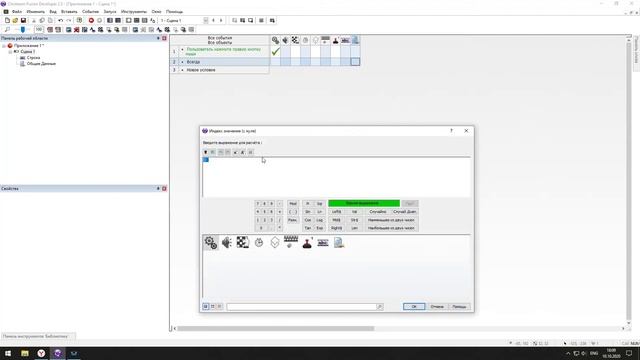Insert the Mid$ function button
This screenshot has width=640, height=360.
[x=336, y=220]
